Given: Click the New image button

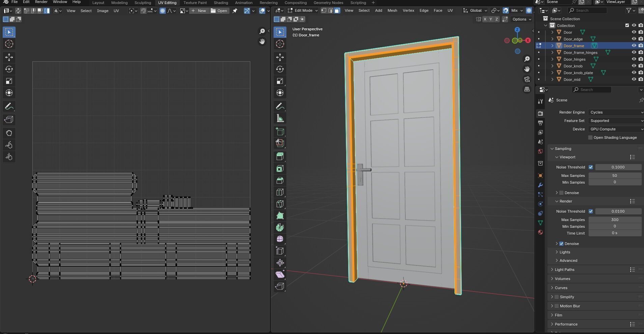Looking at the screenshot, I should click(199, 11).
